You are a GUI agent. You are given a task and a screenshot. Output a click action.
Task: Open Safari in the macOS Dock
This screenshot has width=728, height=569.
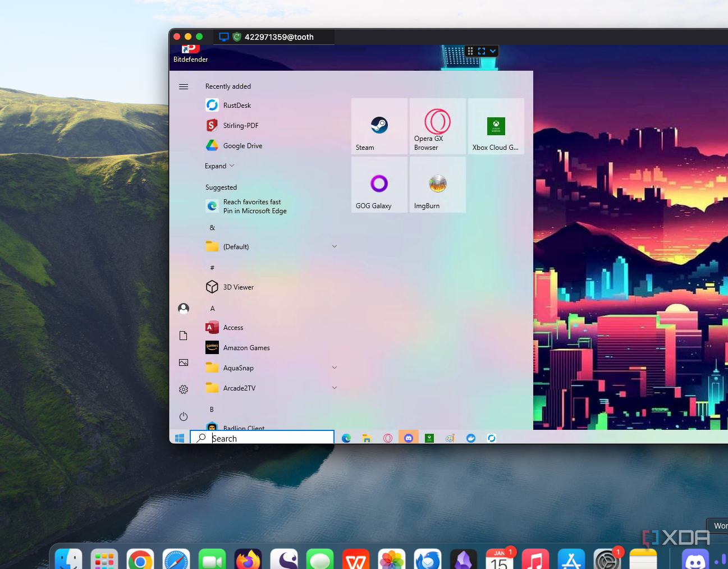(176, 560)
